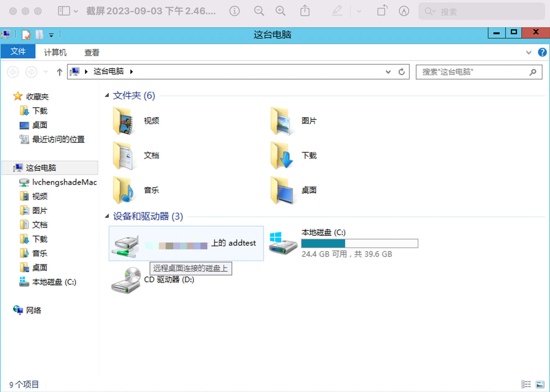
Task: Click the Properties icon in Quick Access Toolbar
Action: pos(26,35)
